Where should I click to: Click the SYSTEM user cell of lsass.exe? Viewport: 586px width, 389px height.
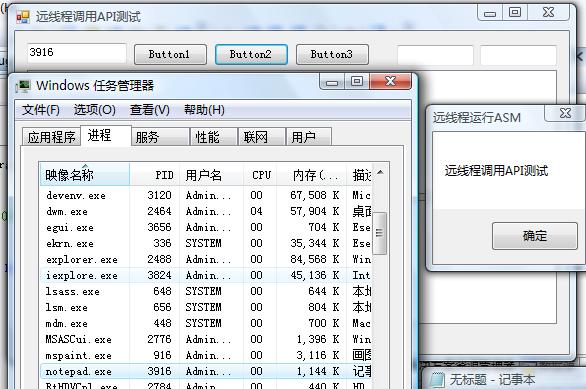pos(203,291)
